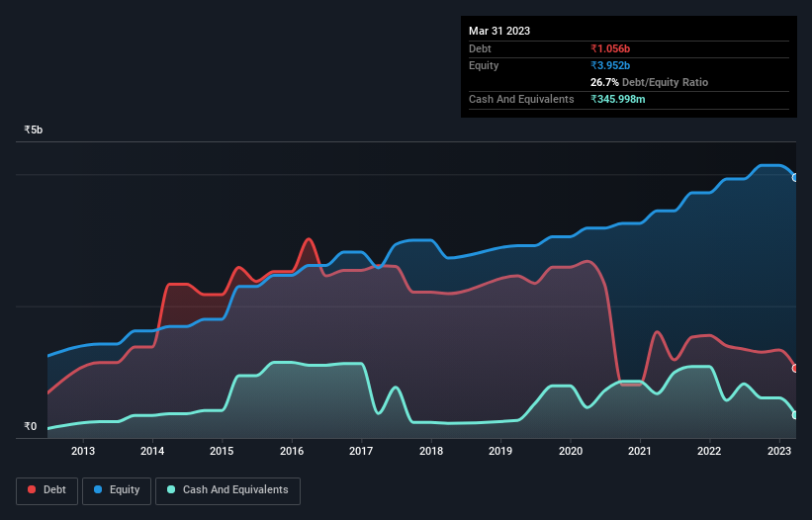
Task: Toggle the Cash And Equivalents legend button
Action: (x=227, y=490)
